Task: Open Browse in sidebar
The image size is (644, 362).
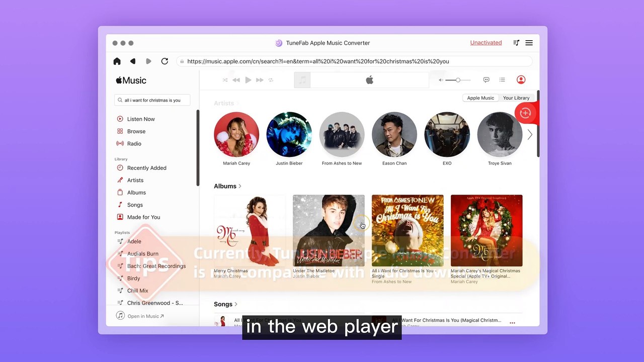Action: (x=136, y=131)
